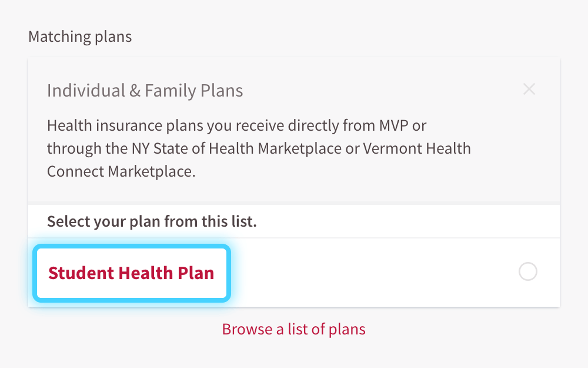
Task: Select the Student Health Plan radio button
Action: pos(527,272)
